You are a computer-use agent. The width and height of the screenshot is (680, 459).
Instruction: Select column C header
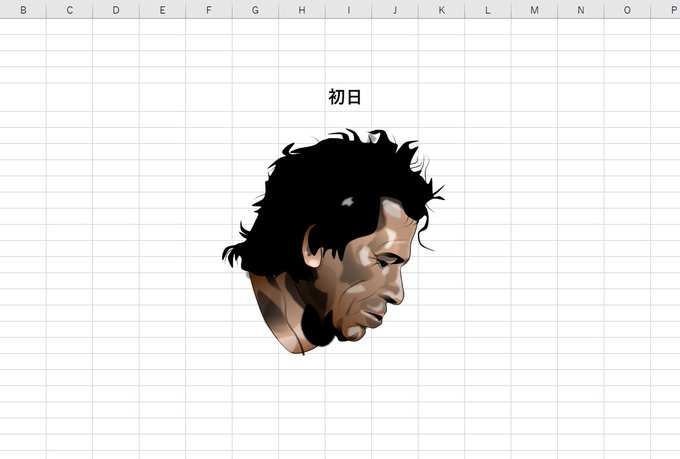click(69, 10)
